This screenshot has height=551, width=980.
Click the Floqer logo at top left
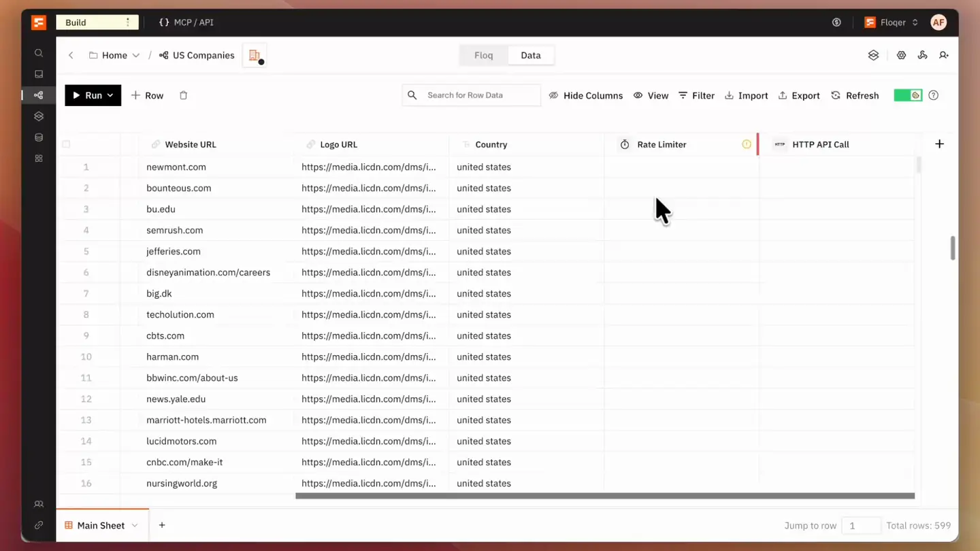(39, 22)
